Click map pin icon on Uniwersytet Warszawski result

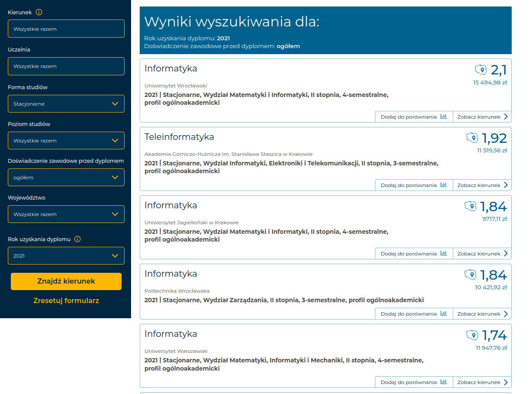click(x=472, y=335)
